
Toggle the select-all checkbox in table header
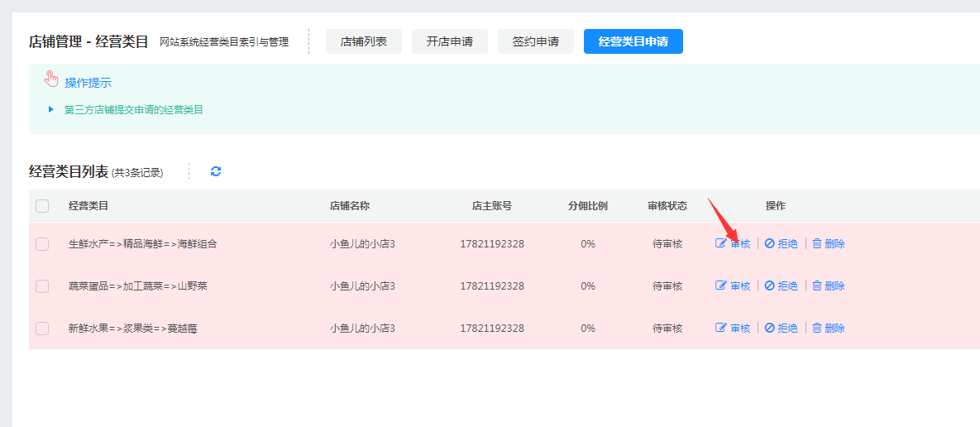click(42, 206)
